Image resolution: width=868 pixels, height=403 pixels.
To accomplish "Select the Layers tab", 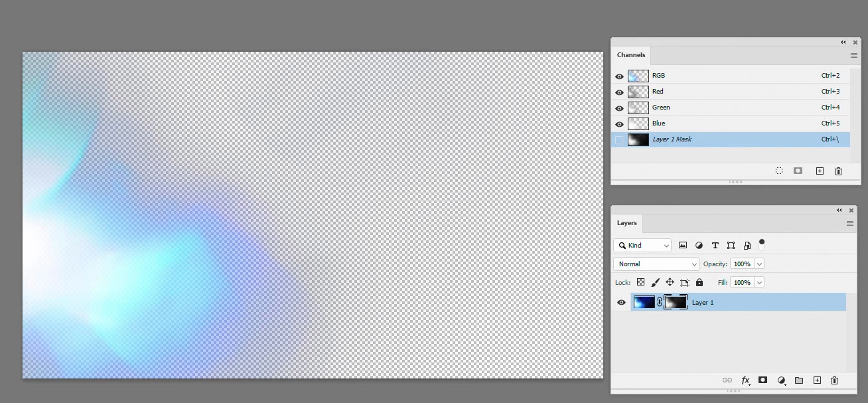I will (x=626, y=223).
